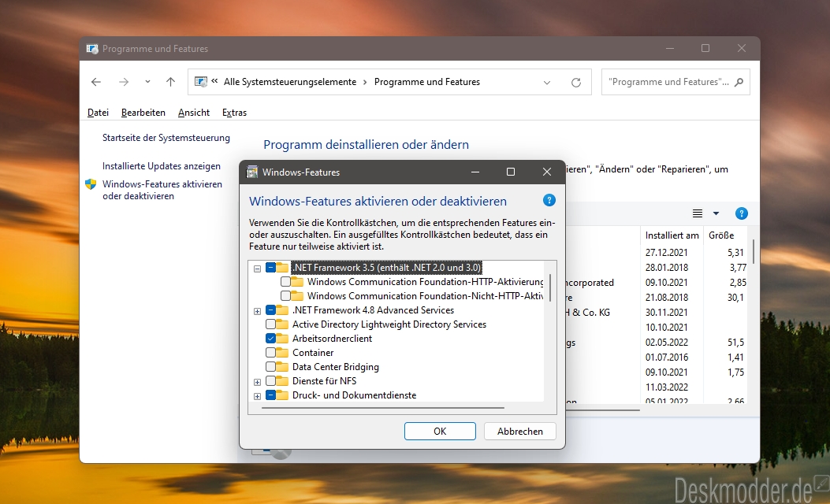
Task: Uncheck the Arbeitsordnerclient checkbox
Action: pos(271,339)
